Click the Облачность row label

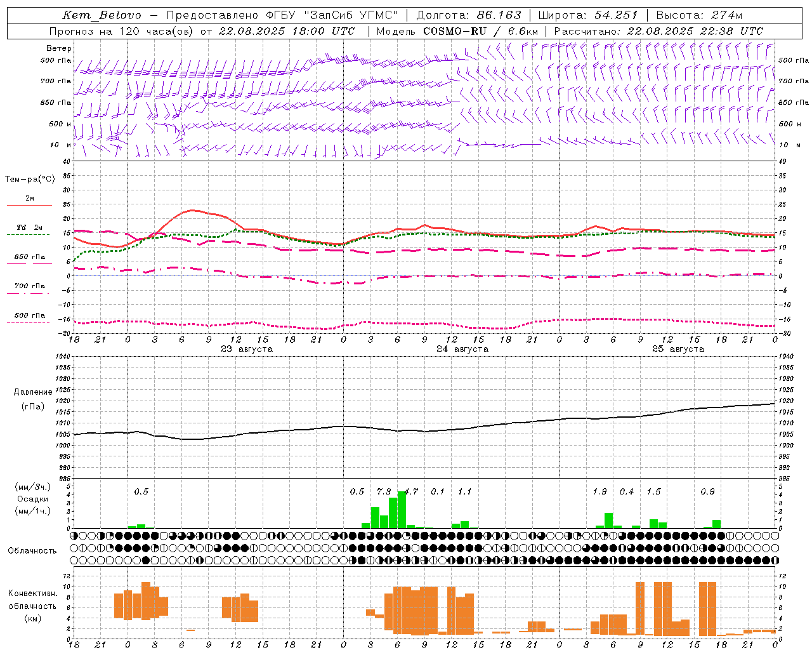pos(32,550)
